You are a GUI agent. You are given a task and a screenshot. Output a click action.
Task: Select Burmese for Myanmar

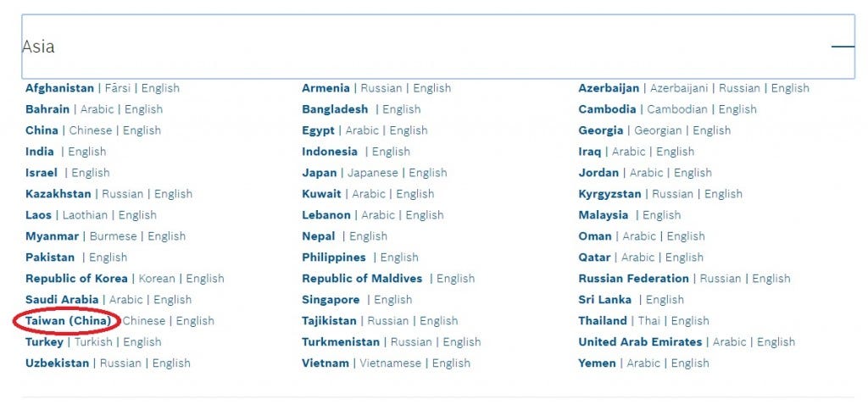(x=113, y=236)
